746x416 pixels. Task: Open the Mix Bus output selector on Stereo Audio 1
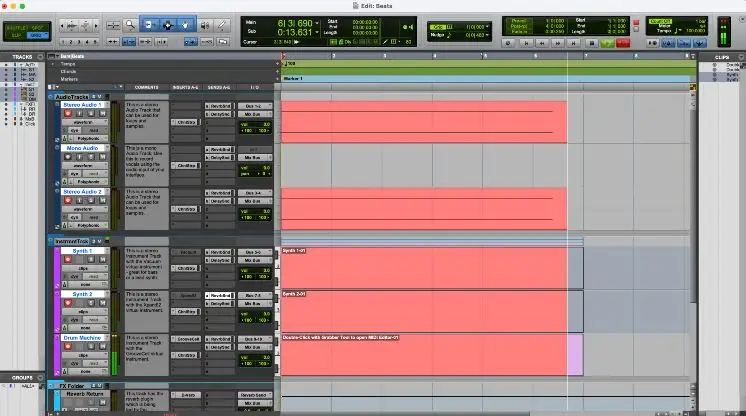pyautogui.click(x=254, y=115)
